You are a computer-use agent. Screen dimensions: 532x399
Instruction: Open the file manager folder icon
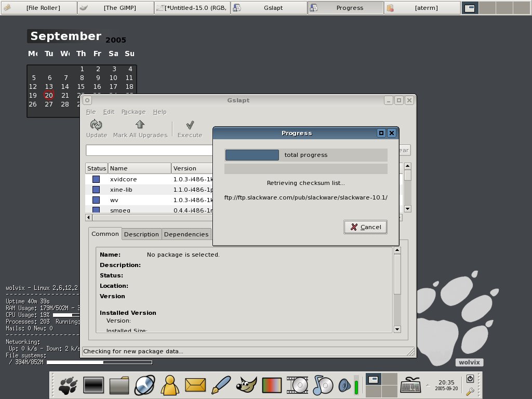click(x=119, y=385)
